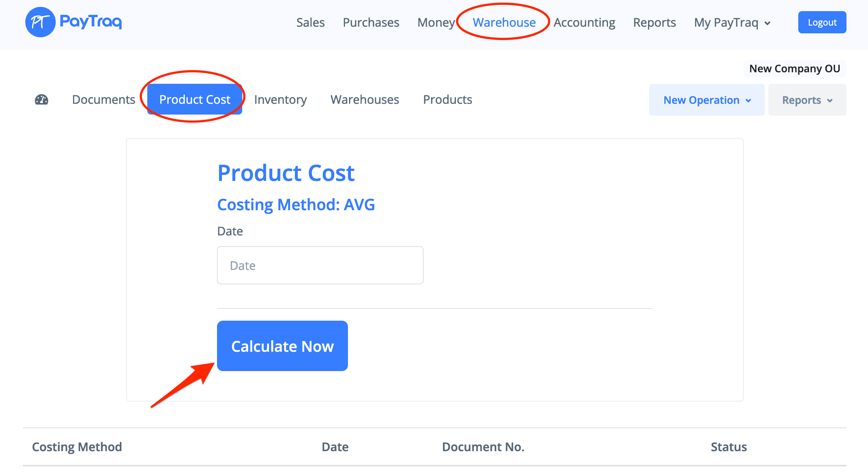Viewport: 868px width, 476px height.
Task: Go to the Sales menu
Action: click(x=310, y=23)
